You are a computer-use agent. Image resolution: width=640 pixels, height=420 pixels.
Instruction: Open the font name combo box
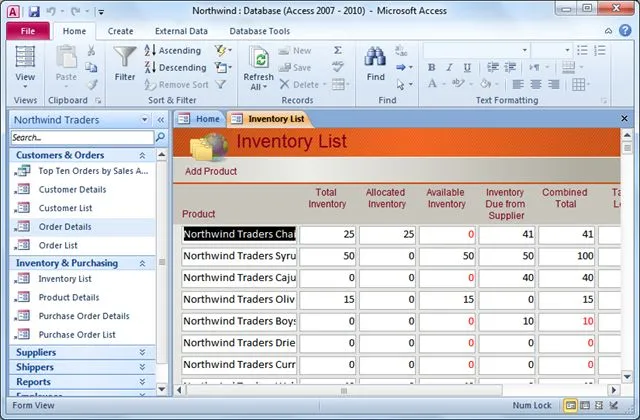click(476, 50)
